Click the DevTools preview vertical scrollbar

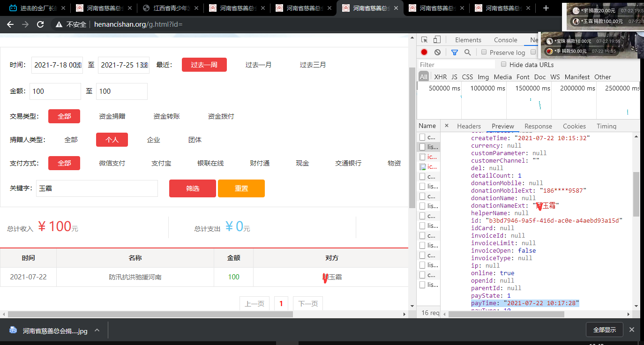click(x=636, y=194)
